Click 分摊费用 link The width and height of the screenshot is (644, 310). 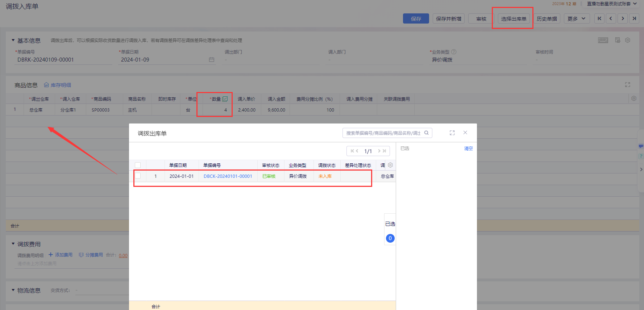91,255
